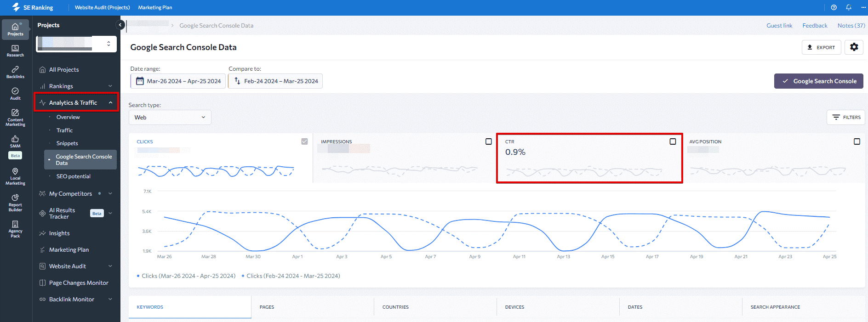
Task: Open the Snippets submenu item
Action: click(67, 143)
